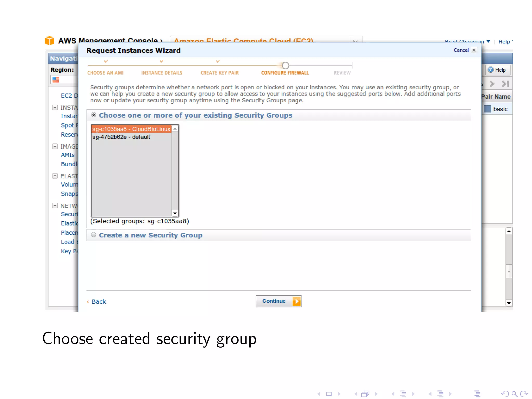The height and width of the screenshot is (399, 532).
Task: Open AMIs in the navigation pane
Action: [68, 155]
